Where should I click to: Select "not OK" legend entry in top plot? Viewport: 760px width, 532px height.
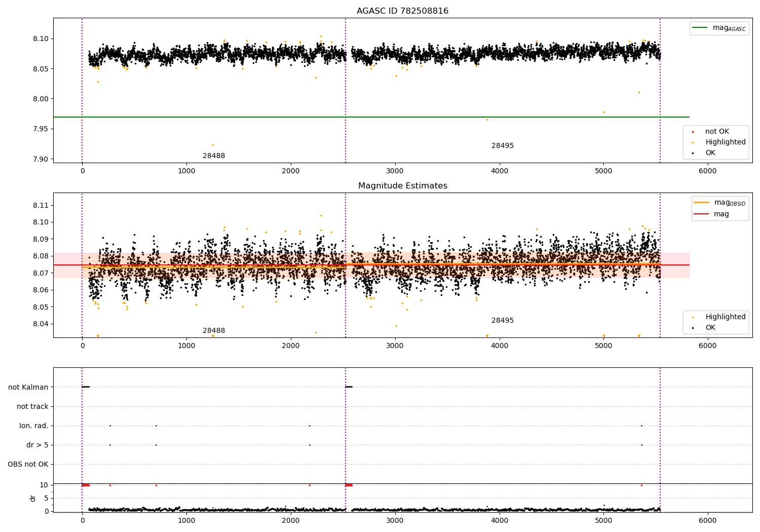tap(716, 132)
